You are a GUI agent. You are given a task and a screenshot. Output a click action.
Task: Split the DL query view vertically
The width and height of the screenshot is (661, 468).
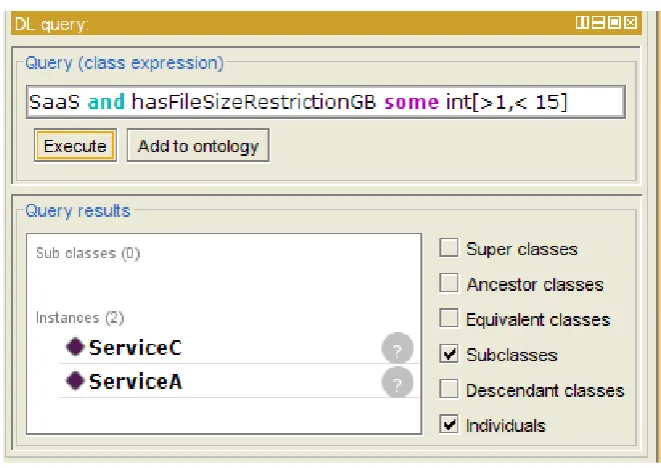click(x=582, y=22)
